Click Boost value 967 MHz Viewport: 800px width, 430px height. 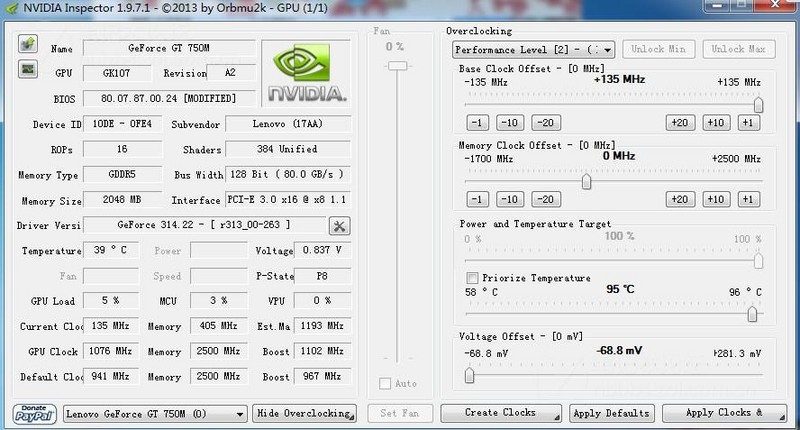[x=322, y=376]
